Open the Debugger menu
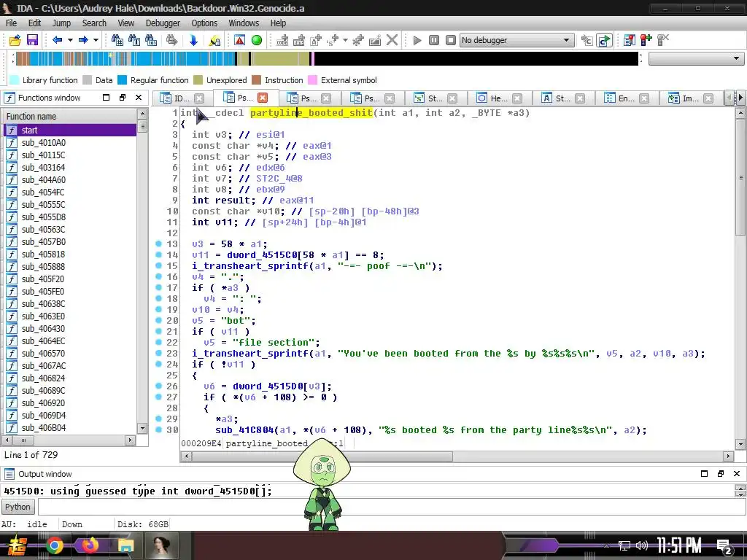Viewport: 747px width, 560px height. pyautogui.click(x=163, y=23)
